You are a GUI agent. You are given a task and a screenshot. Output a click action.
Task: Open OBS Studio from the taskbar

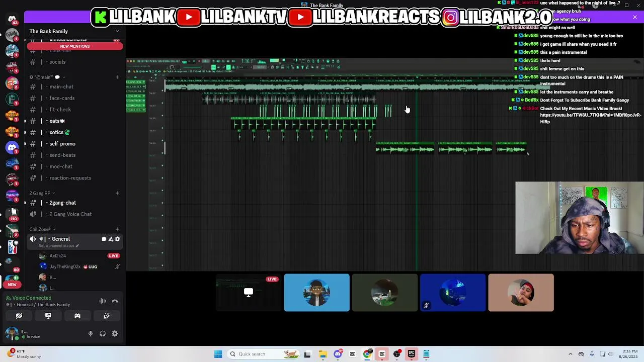coord(397,354)
